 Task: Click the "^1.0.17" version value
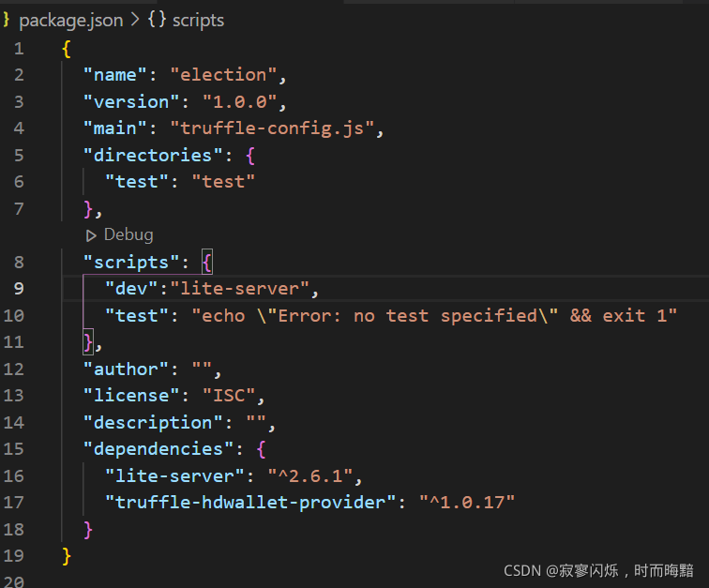(467, 503)
